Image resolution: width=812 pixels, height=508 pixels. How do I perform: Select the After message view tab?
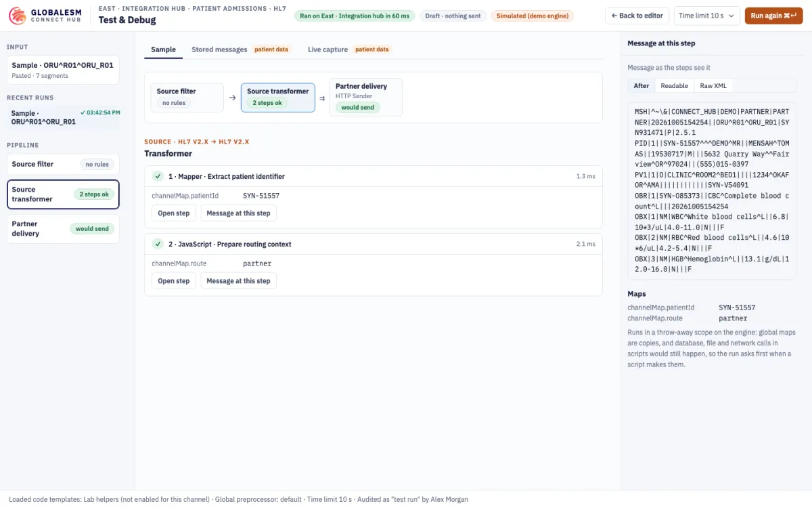641,85
